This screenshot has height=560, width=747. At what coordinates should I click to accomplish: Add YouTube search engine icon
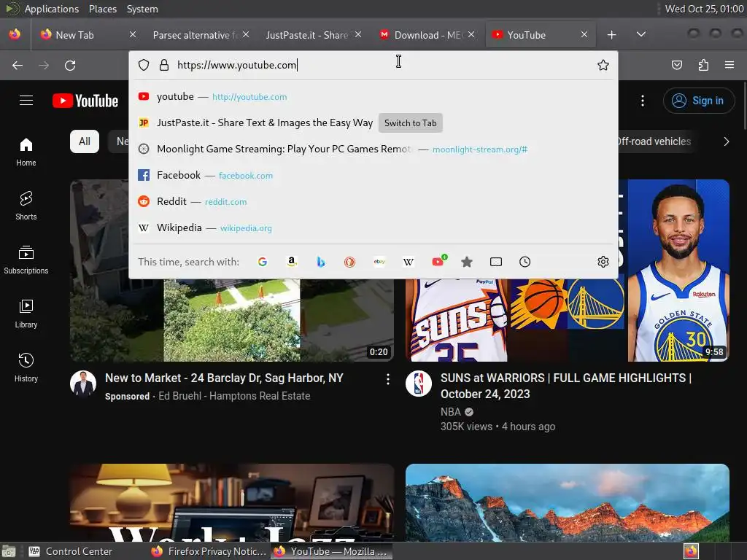(438, 261)
